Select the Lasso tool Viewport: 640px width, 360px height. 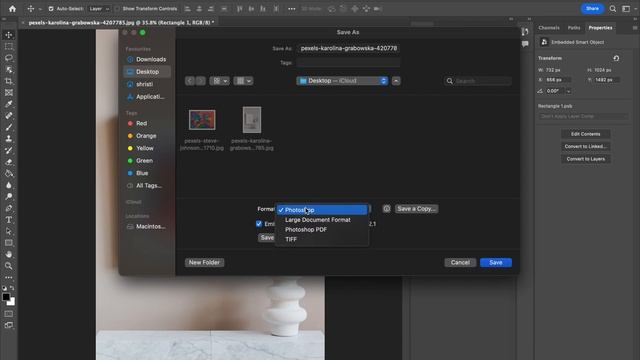pos(9,58)
